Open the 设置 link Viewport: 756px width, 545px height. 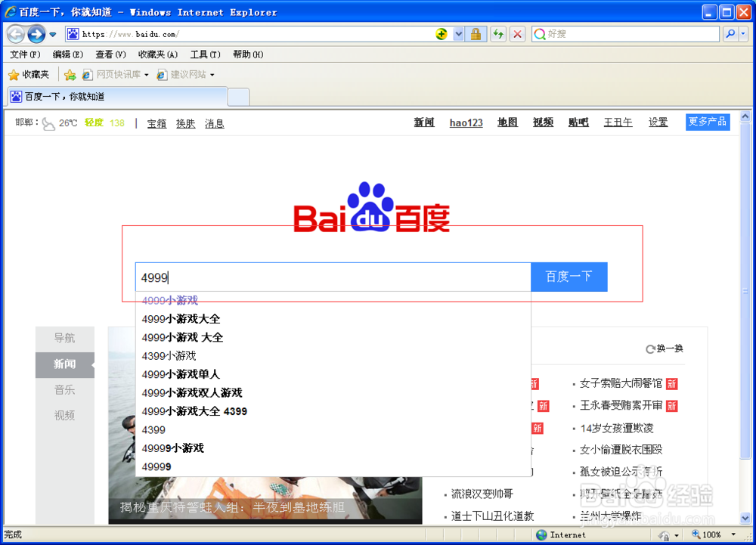coord(658,122)
